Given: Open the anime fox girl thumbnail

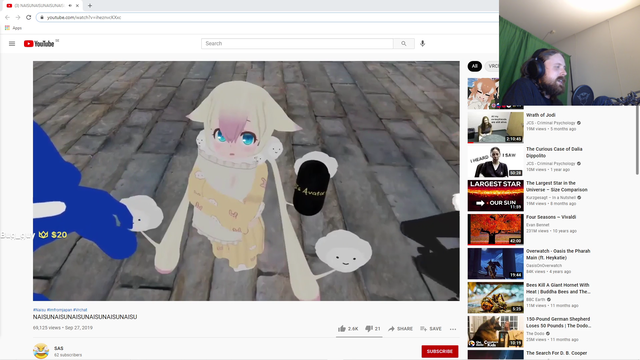Looking at the screenshot, I should point(483,93).
